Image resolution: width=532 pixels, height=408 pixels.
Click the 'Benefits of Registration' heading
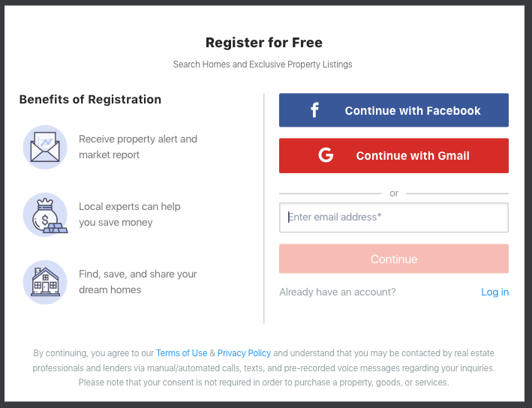pyautogui.click(x=90, y=99)
